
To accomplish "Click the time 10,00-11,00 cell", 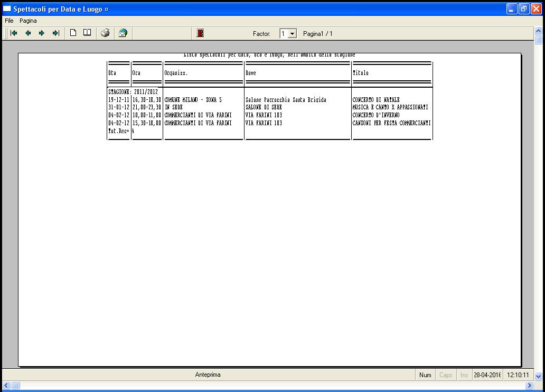I will 147,115.
